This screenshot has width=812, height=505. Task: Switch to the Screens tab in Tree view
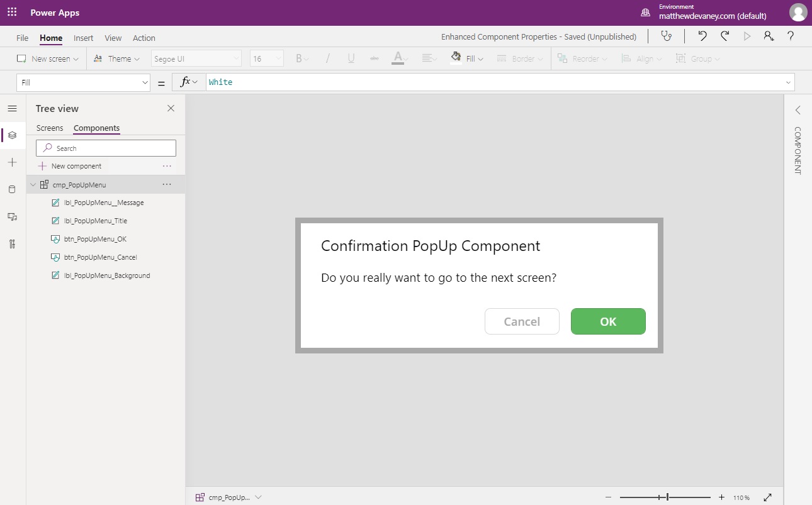tap(50, 128)
